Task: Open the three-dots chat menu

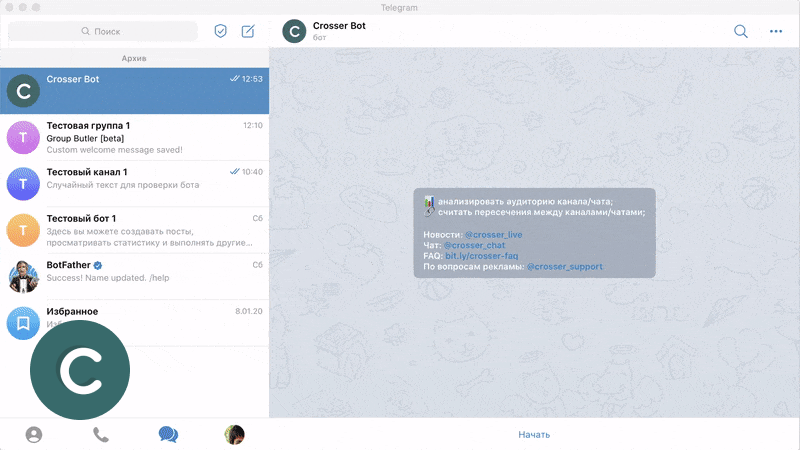Action: click(776, 31)
